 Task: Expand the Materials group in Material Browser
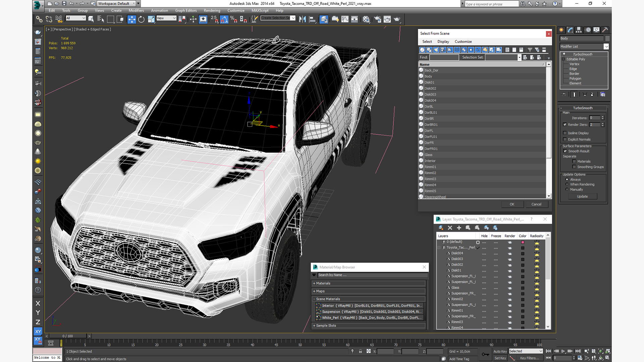coord(369,283)
